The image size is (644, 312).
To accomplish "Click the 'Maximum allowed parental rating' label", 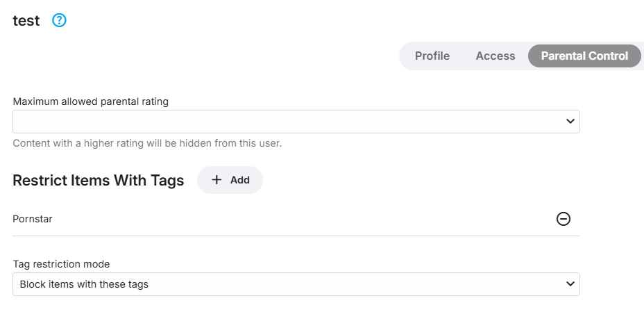I will 90,101.
